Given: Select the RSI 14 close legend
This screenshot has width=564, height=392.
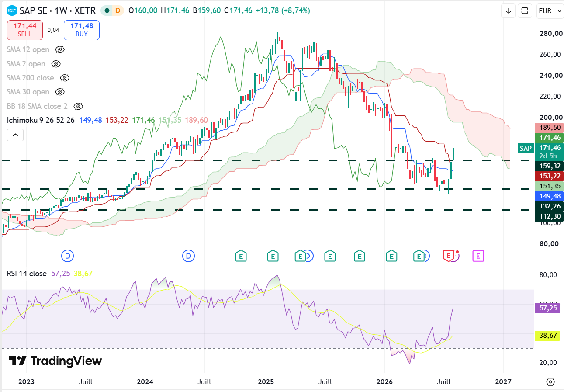Looking at the screenshot, I should pyautogui.click(x=27, y=274).
